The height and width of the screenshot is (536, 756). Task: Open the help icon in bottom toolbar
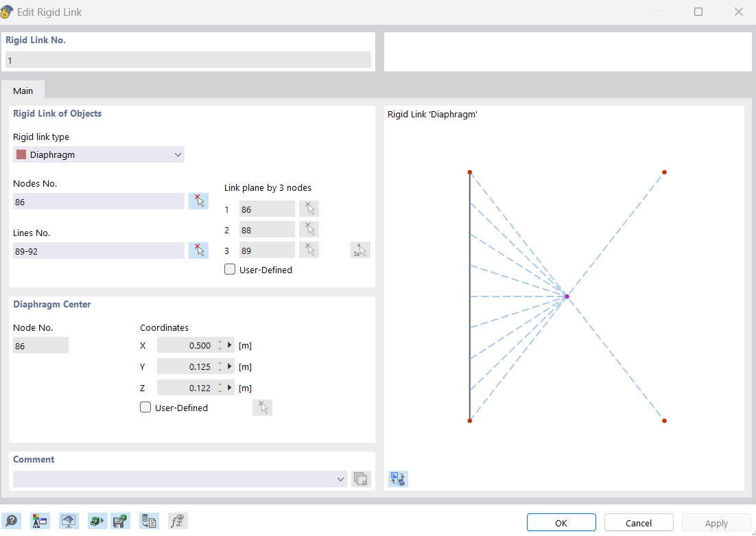[x=11, y=521]
